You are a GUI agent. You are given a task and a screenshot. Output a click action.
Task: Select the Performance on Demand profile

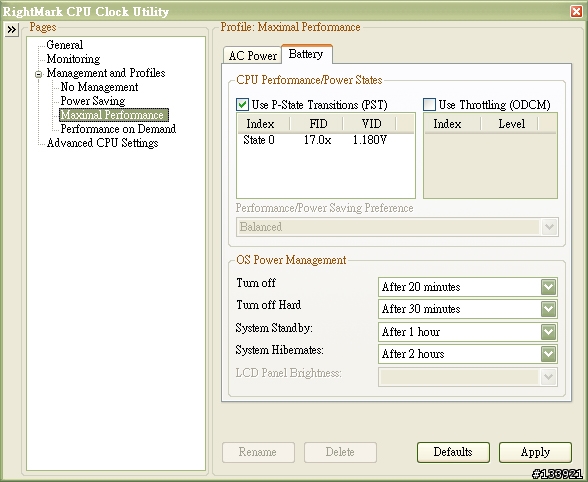(118, 129)
